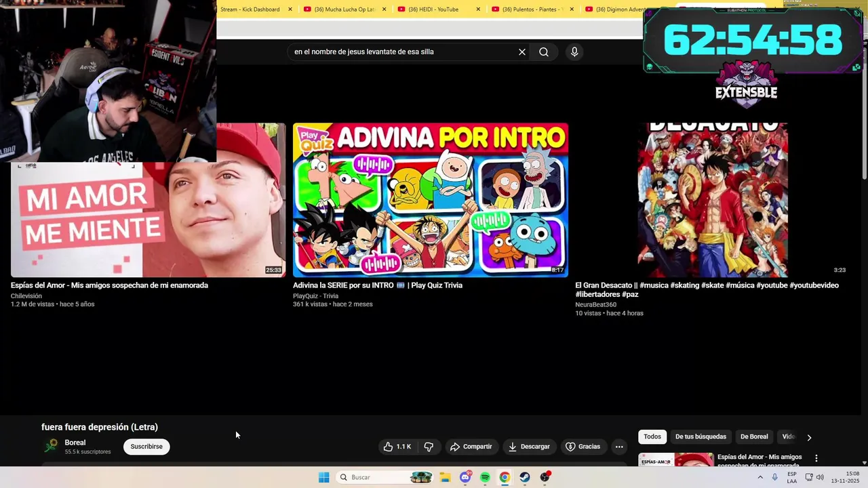Click the magnifier search button
Screen dimensions: 868x488
click(544, 52)
